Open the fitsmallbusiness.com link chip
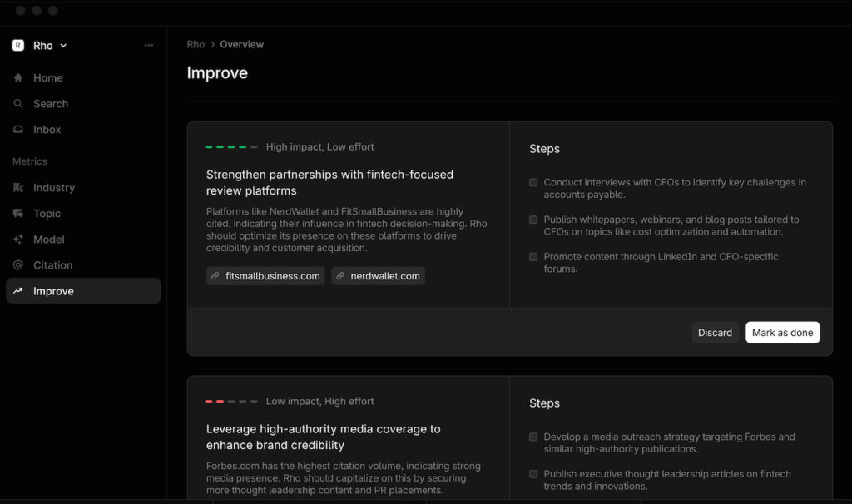 (x=265, y=276)
